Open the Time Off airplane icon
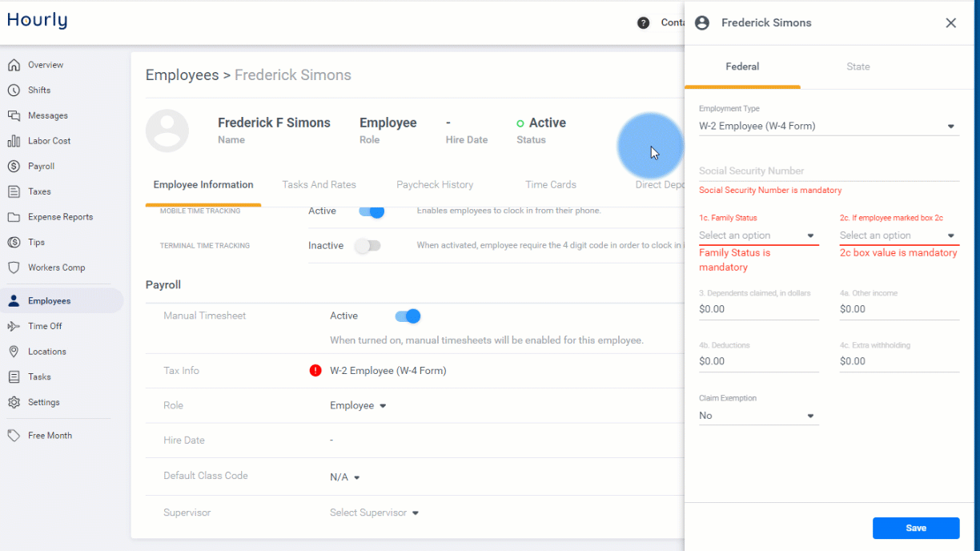This screenshot has width=980, height=551. point(14,326)
